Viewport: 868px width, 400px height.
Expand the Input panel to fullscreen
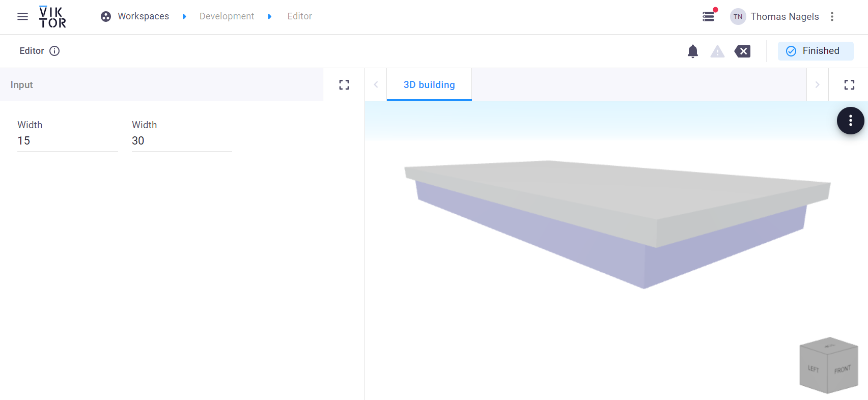(344, 85)
